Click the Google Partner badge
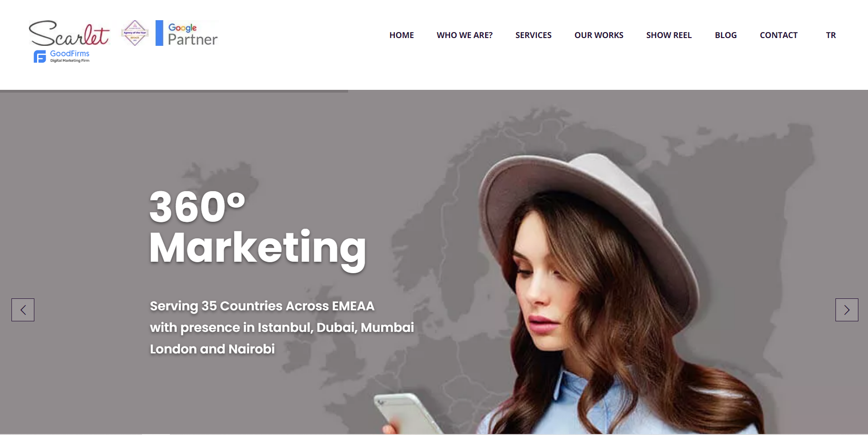 [x=186, y=33]
